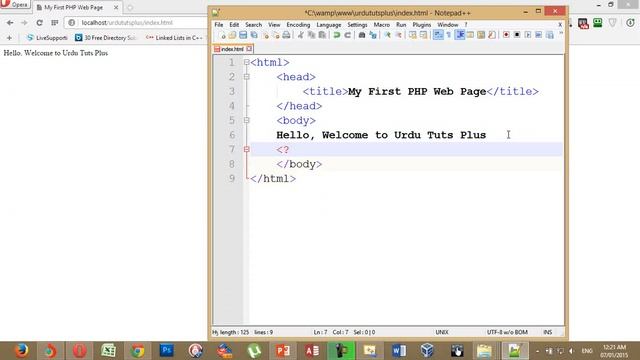
Task: Click the Open file toolbar icon
Action: pos(232,35)
